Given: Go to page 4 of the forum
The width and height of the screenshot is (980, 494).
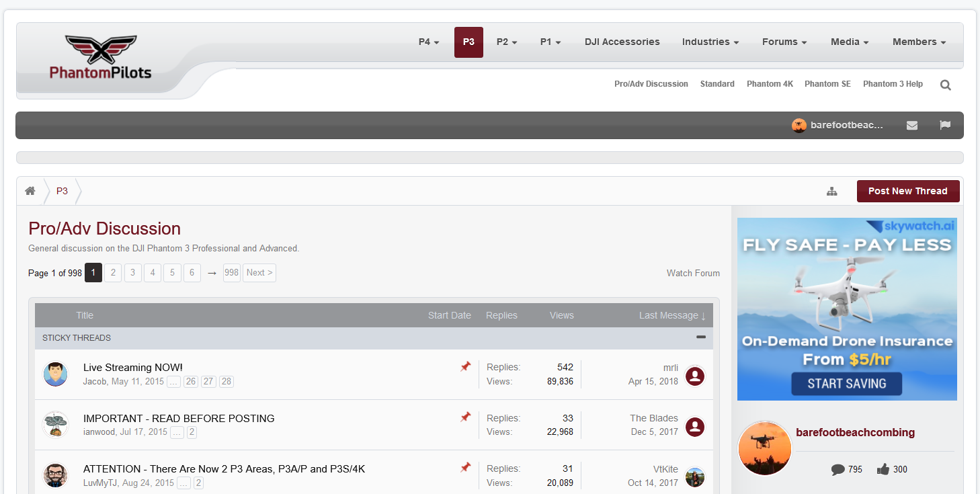Looking at the screenshot, I should point(153,273).
